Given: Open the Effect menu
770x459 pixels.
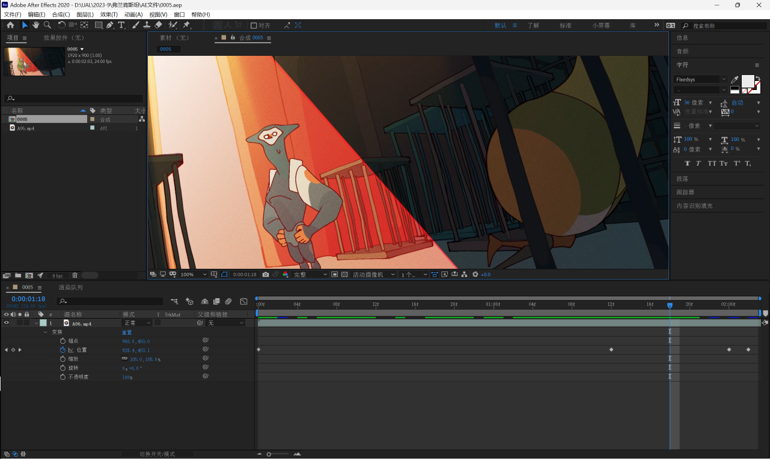Looking at the screenshot, I should pyautogui.click(x=109, y=15).
